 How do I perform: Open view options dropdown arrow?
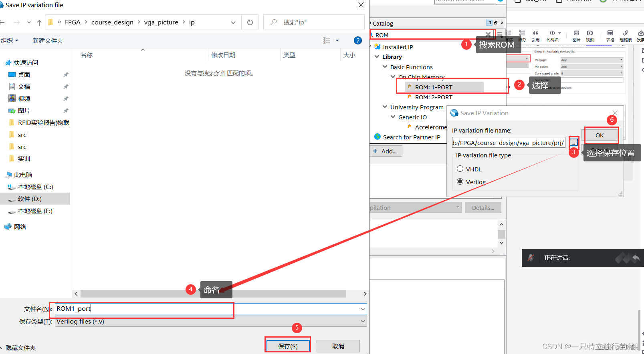[x=337, y=40]
